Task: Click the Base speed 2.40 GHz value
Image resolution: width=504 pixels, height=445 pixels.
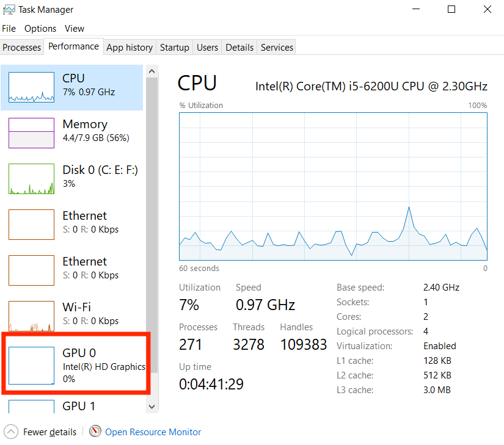Action: coord(441,288)
